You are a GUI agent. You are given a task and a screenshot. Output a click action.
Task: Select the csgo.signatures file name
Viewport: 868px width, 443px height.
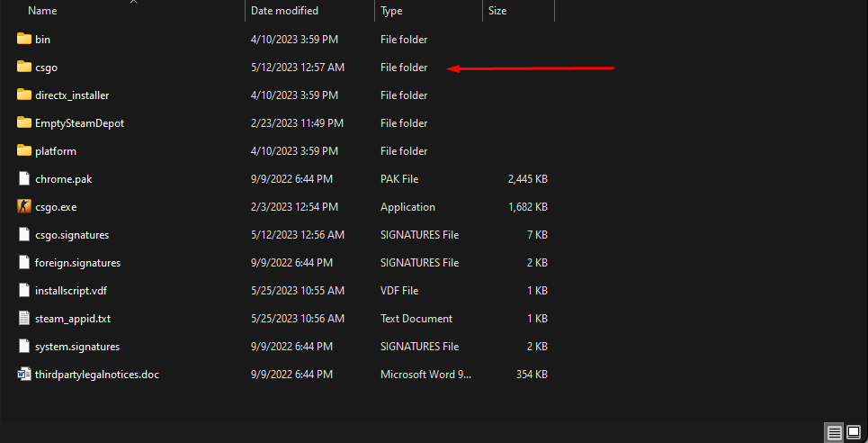[72, 235]
